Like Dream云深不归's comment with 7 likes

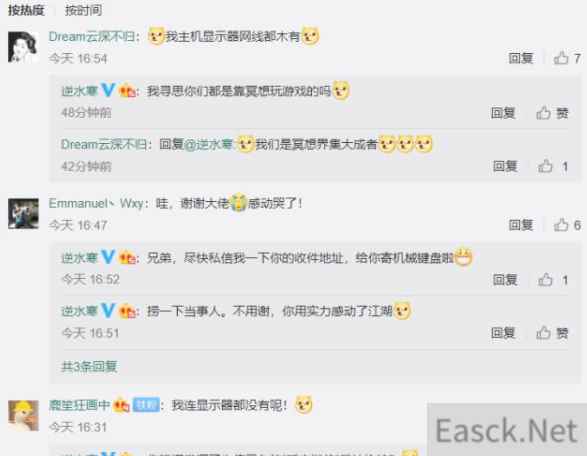[x=567, y=58]
